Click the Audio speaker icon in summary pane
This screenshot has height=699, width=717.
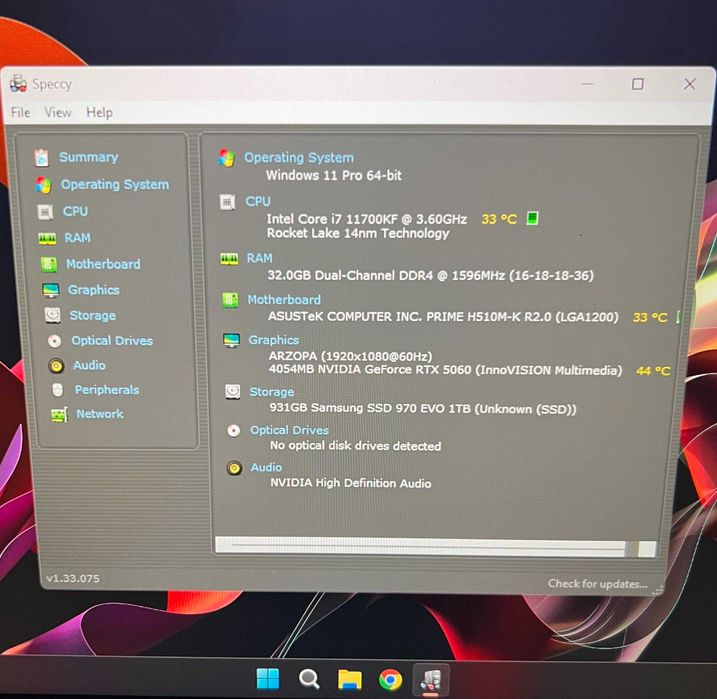click(234, 468)
